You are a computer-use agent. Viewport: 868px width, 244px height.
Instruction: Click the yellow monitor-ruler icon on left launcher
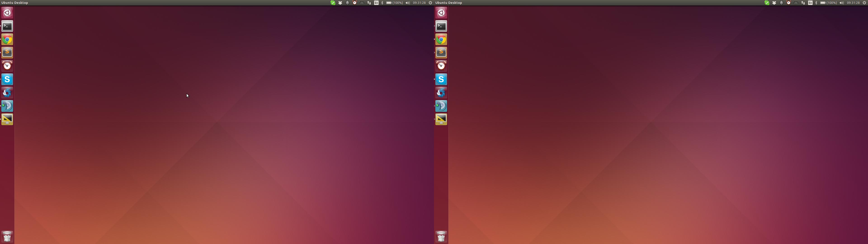(7, 119)
